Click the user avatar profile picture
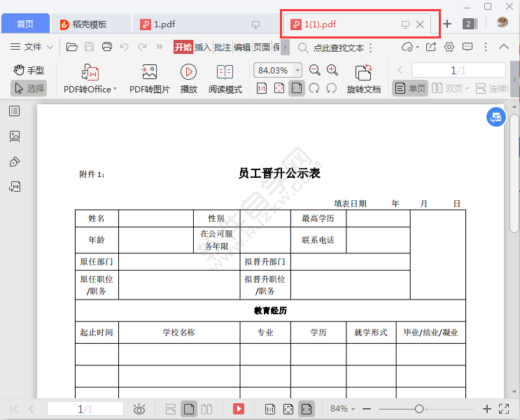520x420 pixels. [x=503, y=23]
